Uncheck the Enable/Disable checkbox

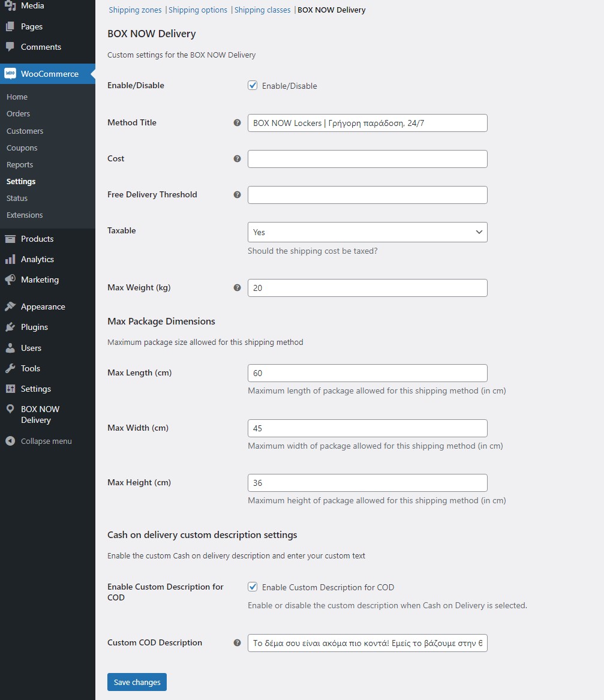[253, 86]
